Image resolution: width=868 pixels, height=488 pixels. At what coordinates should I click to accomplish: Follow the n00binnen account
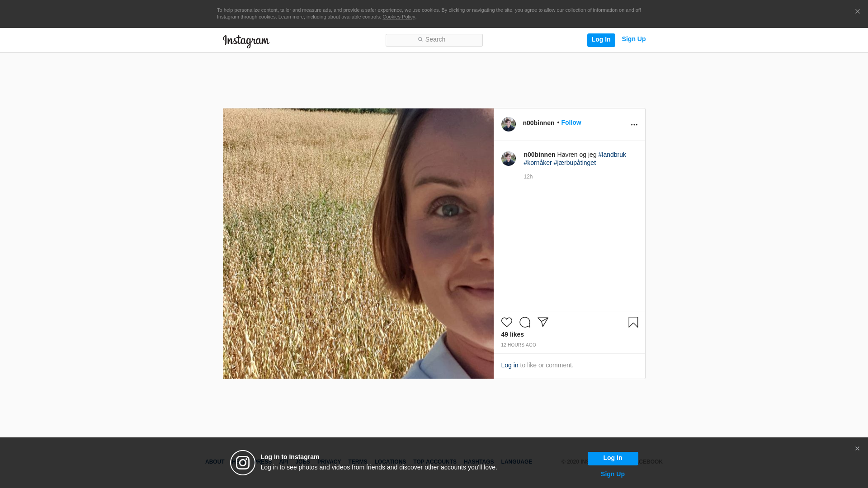click(571, 122)
